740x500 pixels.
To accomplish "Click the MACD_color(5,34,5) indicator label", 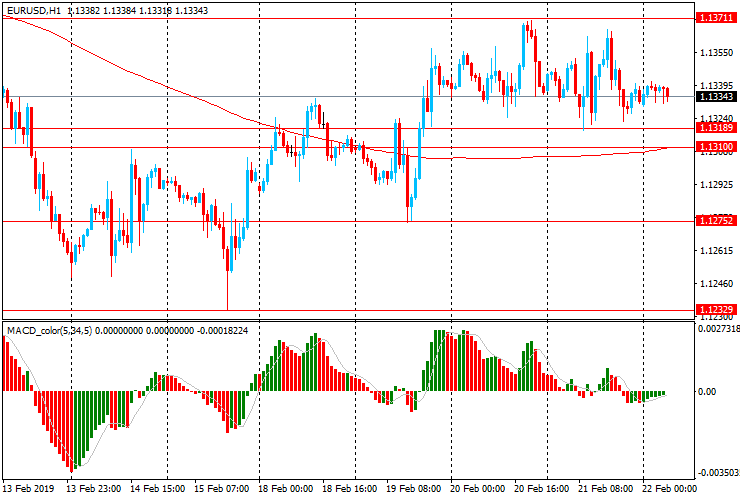I will point(49,331).
